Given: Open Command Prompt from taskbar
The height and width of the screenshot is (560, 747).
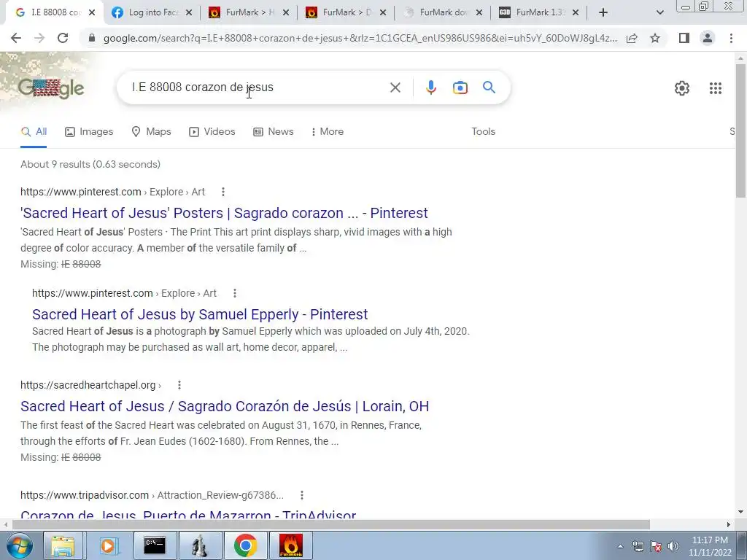Looking at the screenshot, I should pos(155,545).
